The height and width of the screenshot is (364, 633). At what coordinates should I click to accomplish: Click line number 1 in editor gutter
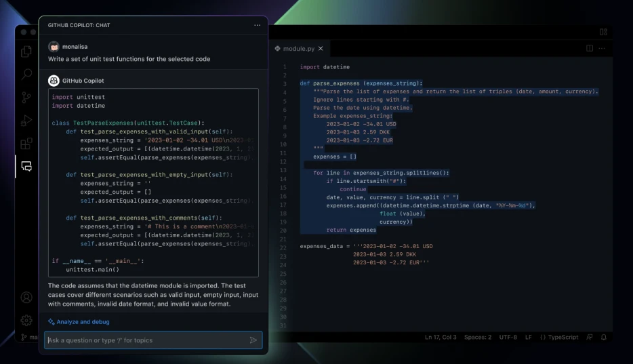point(285,67)
